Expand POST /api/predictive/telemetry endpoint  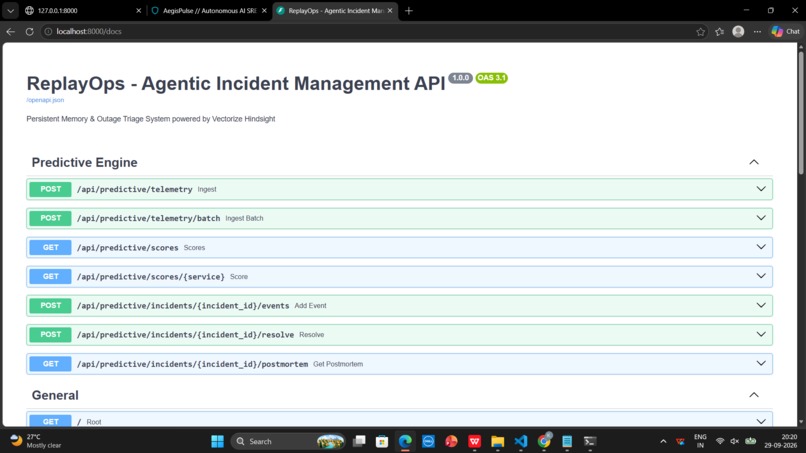pyautogui.click(x=399, y=189)
